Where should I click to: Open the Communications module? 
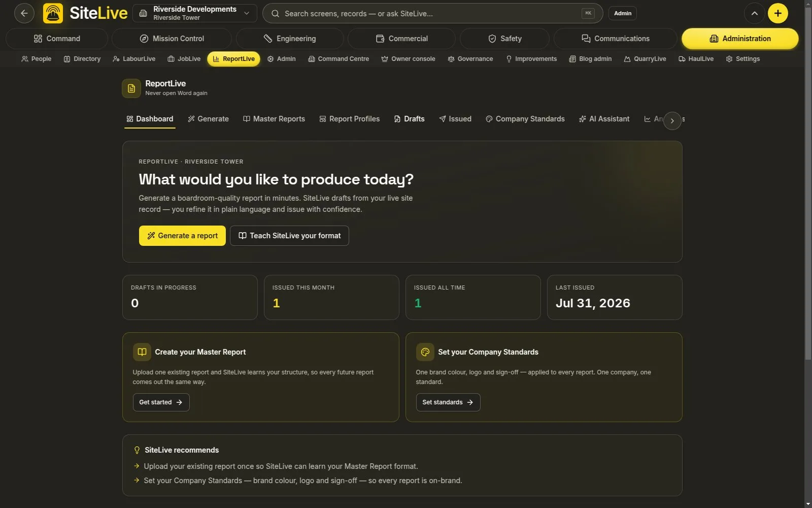pos(616,39)
